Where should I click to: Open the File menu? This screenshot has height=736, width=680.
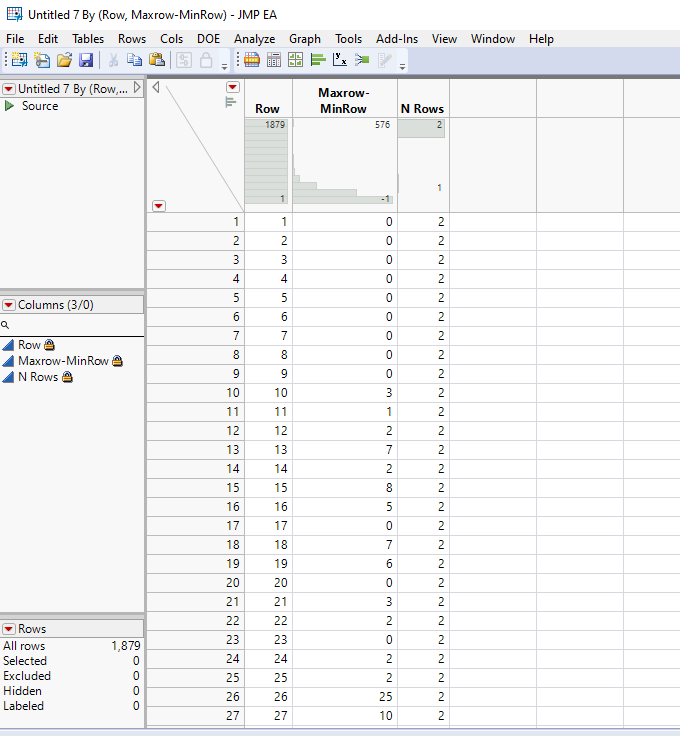point(15,38)
